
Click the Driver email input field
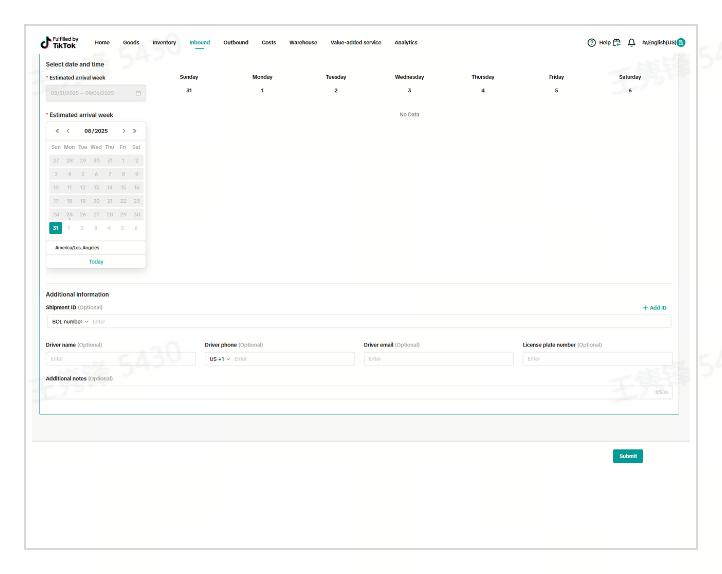438,359
